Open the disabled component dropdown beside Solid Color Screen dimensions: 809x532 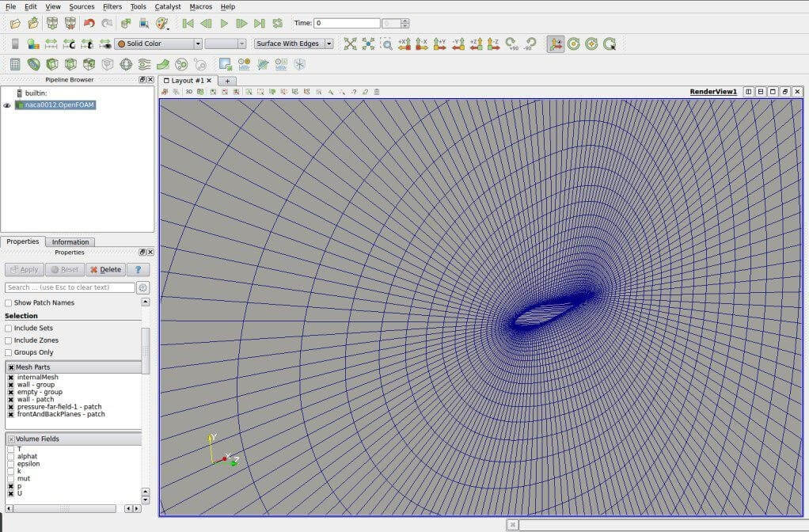225,44
